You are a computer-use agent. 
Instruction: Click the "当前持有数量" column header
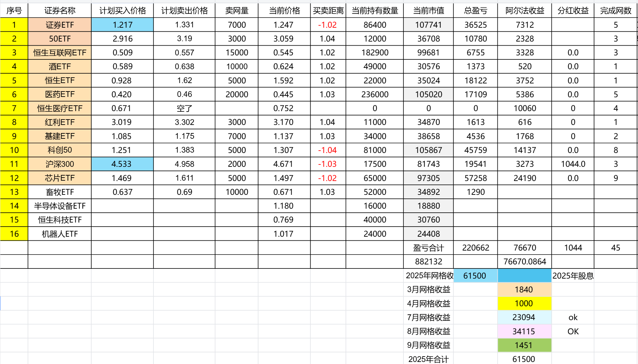375,11
